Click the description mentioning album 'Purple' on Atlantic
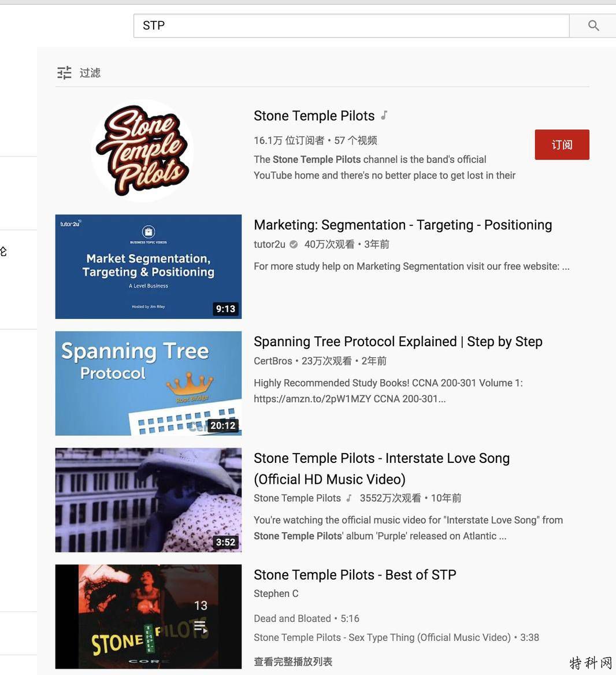This screenshot has height=675, width=616. coord(408,528)
